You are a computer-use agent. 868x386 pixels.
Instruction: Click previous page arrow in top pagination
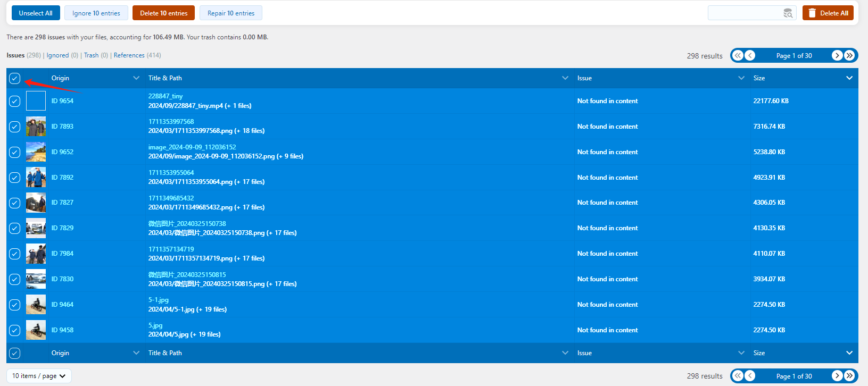[x=750, y=55]
